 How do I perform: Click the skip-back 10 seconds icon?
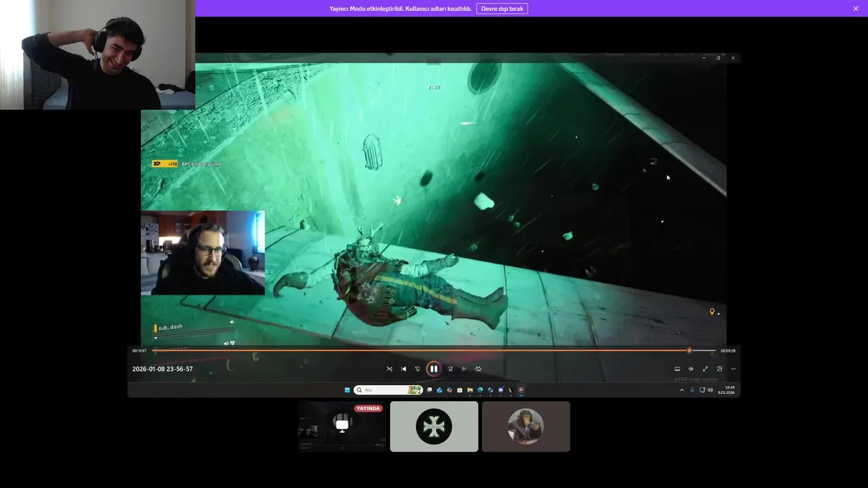418,369
